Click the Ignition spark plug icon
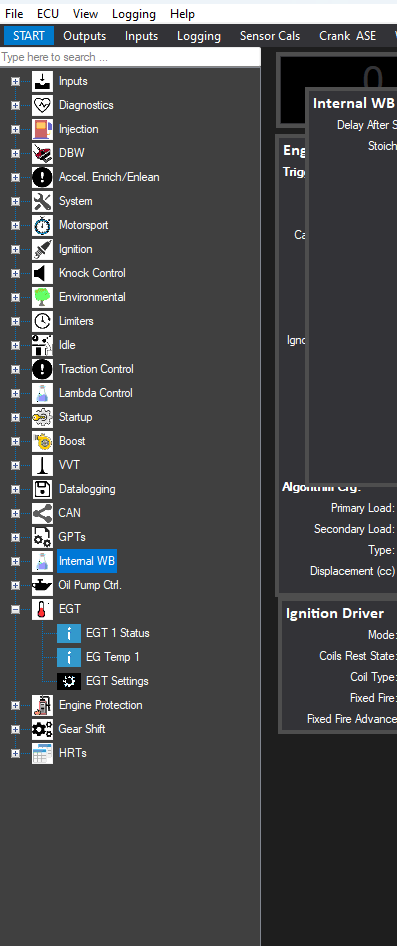Screen dimensions: 397x946 coord(42,249)
